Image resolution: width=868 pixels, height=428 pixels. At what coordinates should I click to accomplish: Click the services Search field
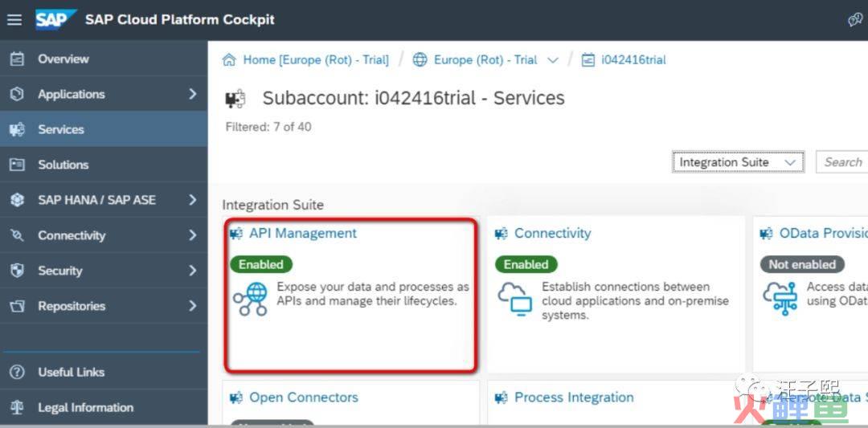pos(842,162)
